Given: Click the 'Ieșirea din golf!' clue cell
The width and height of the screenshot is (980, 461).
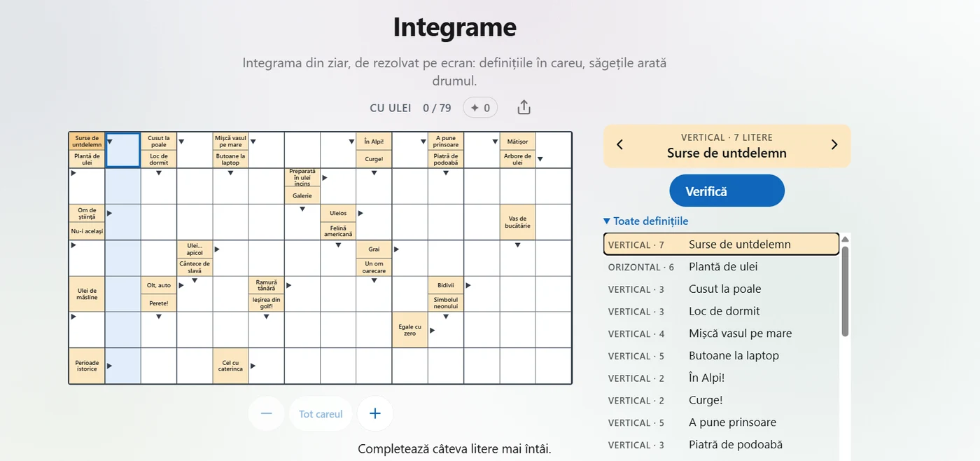Looking at the screenshot, I should (266, 303).
